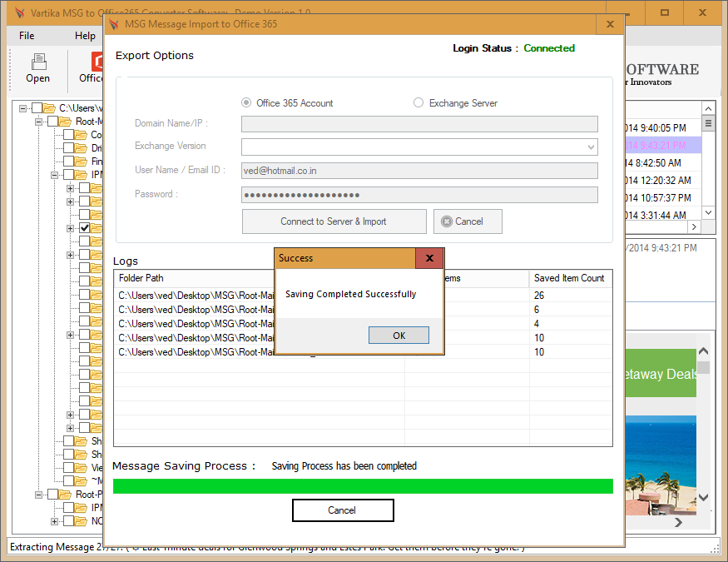Image resolution: width=728 pixels, height=562 pixels.
Task: Toggle the Vie folder checkbox
Action: 69,468
